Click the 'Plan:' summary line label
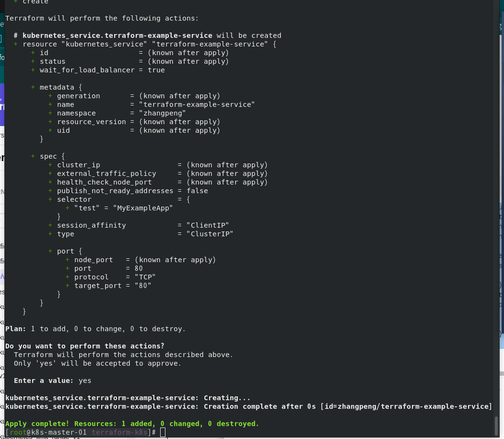Screen dimensions: 504x439 click(x=15, y=329)
